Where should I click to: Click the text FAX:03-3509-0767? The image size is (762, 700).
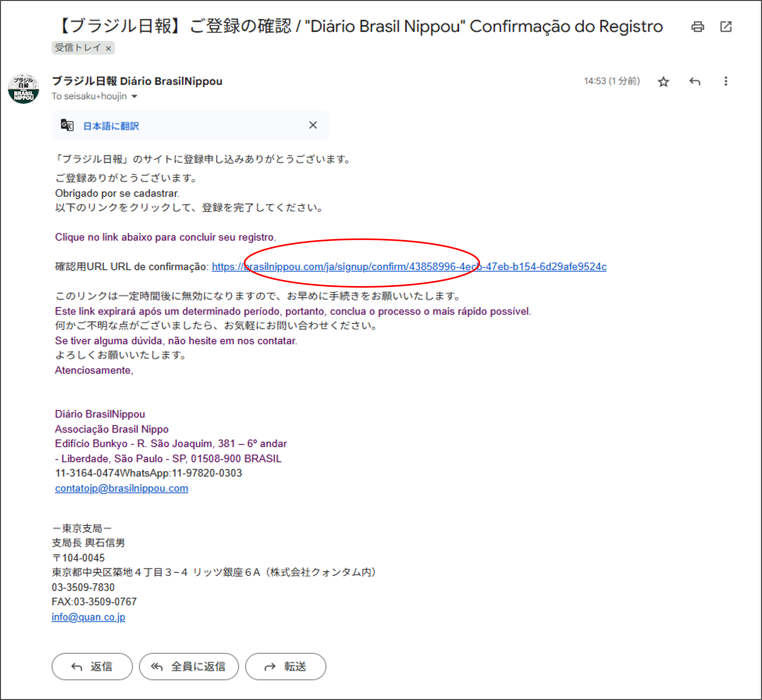click(94, 602)
